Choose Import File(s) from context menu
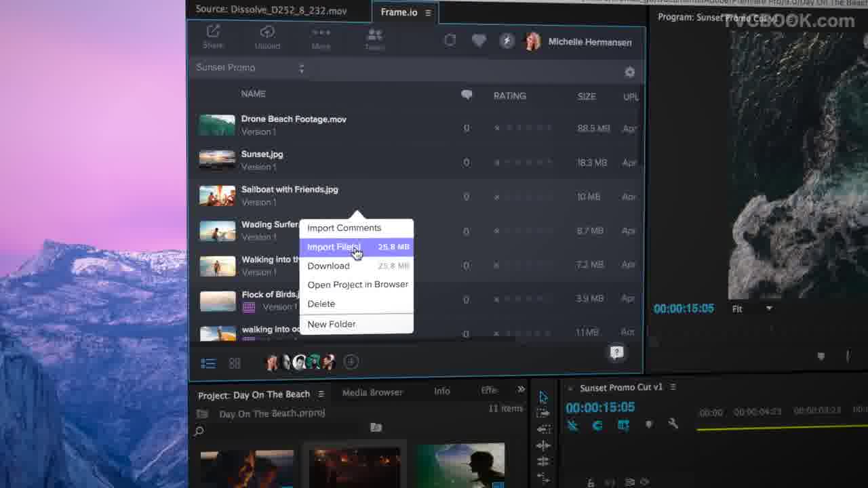 click(356, 247)
